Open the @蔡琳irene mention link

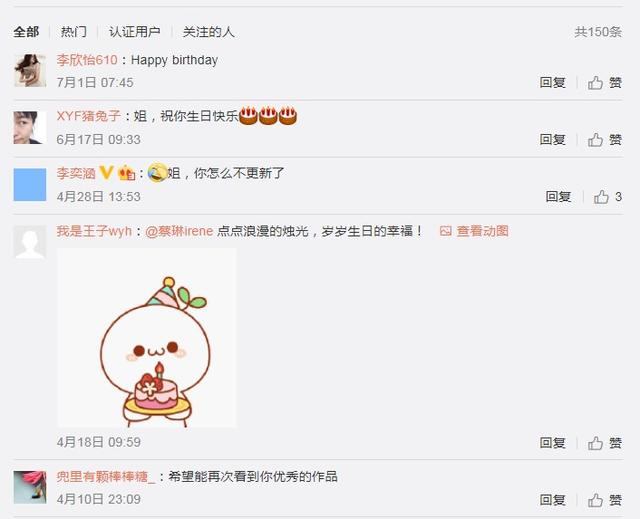(179, 231)
